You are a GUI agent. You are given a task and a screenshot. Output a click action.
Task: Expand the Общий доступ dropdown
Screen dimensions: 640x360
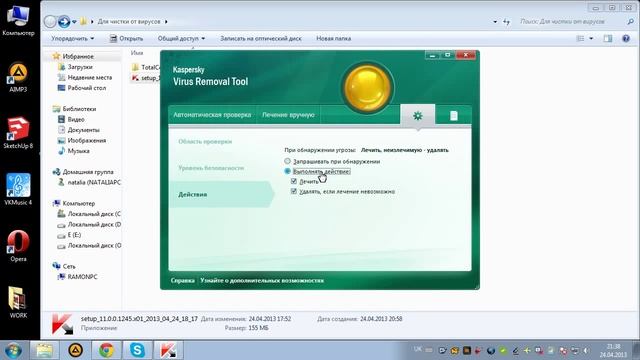coord(181,38)
